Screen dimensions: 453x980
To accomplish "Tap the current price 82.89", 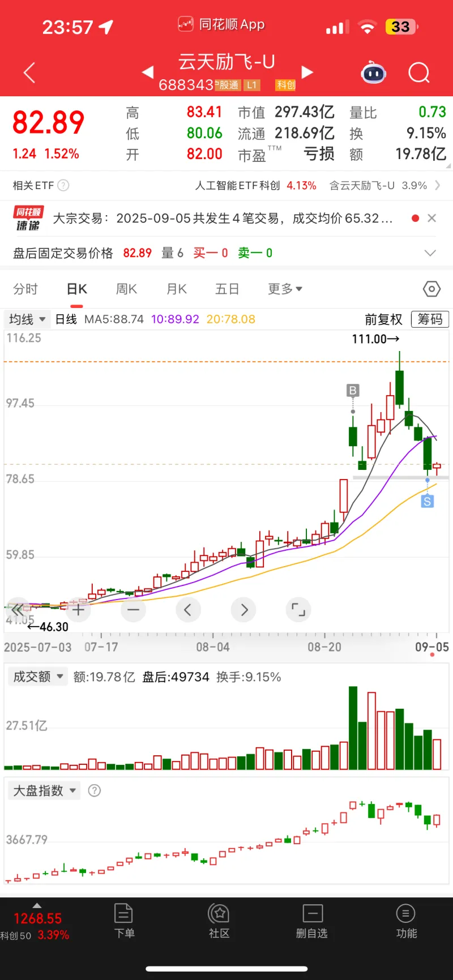I will click(49, 122).
